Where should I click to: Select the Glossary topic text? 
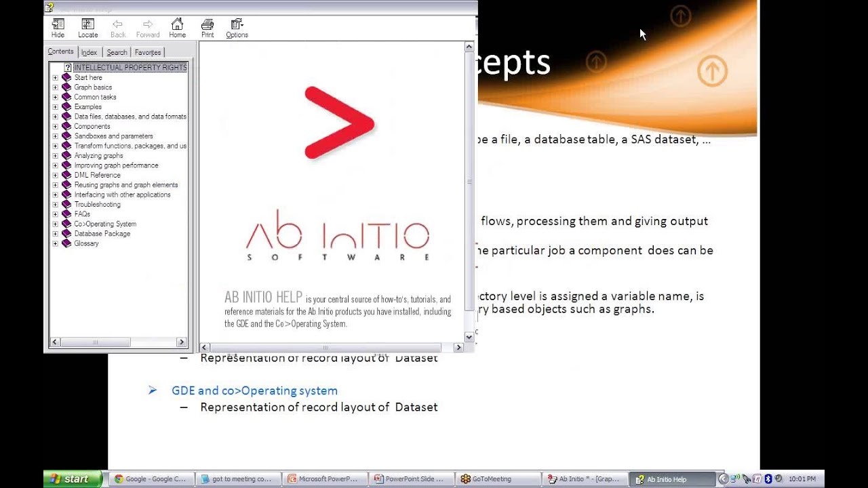click(86, 243)
